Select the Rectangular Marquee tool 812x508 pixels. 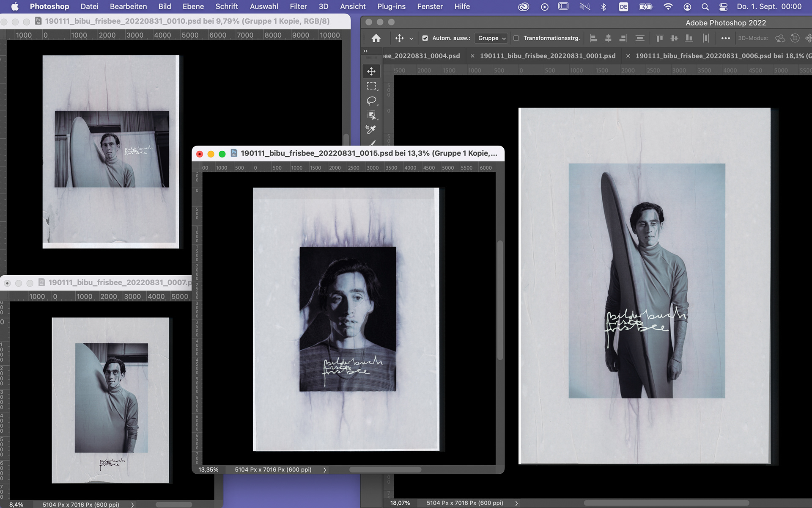click(x=371, y=86)
